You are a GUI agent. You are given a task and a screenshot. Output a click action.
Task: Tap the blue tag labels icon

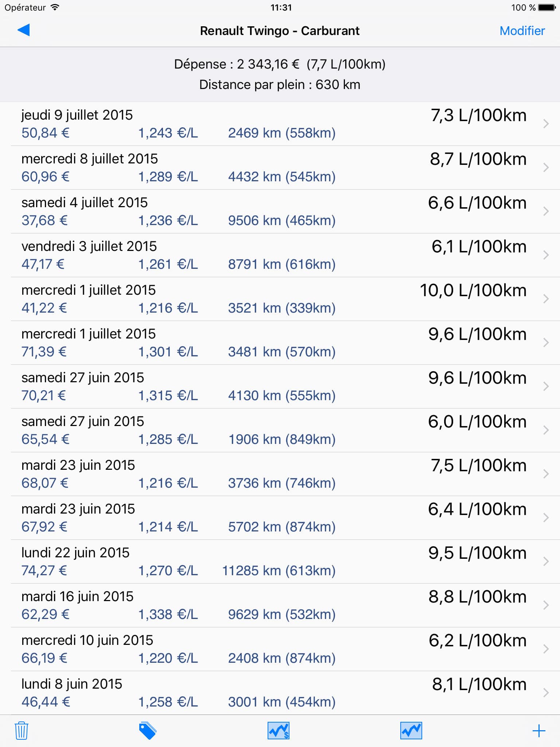click(x=148, y=731)
